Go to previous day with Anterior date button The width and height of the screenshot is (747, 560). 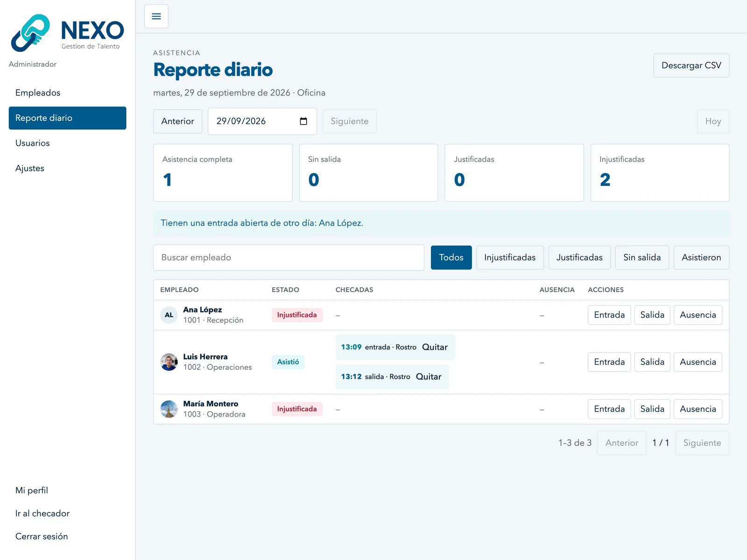click(178, 121)
